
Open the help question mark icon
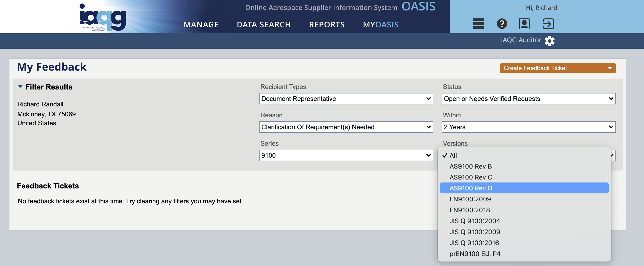coord(502,24)
